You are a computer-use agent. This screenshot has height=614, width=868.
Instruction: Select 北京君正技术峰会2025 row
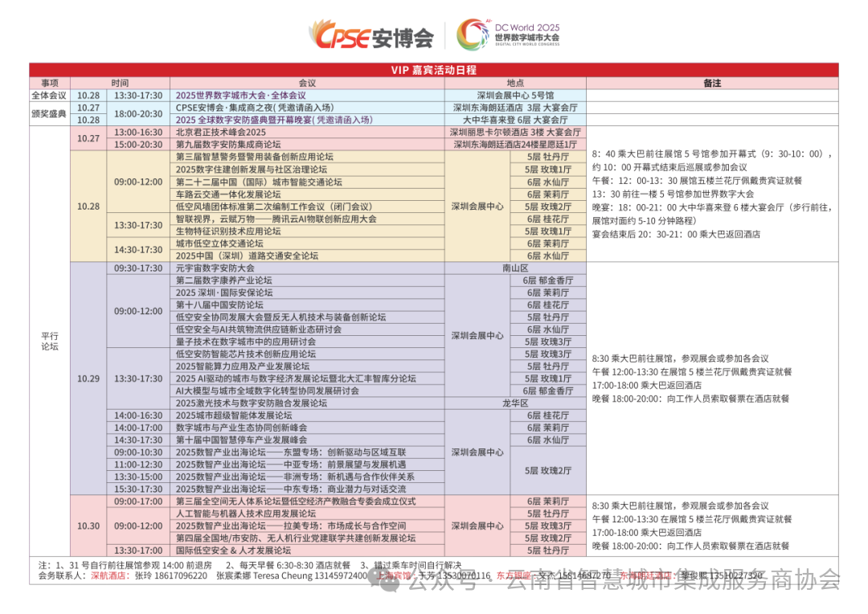307,133
